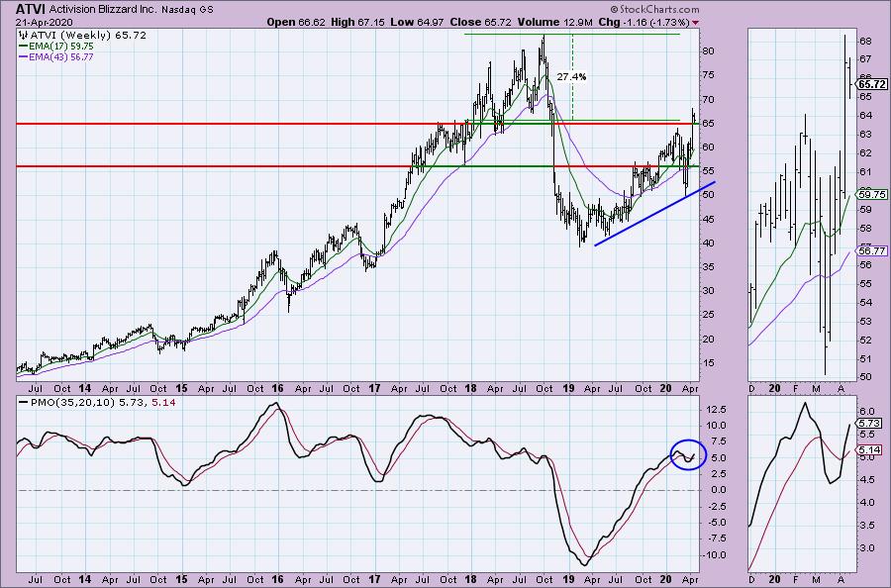Click the Nasdaq GS exchange label
Image resolution: width=891 pixels, height=588 pixels.
click(187, 10)
